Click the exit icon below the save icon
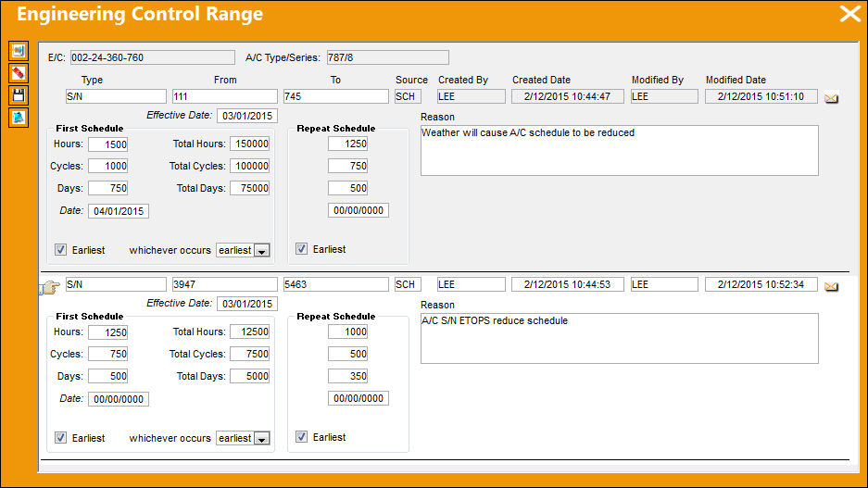 (x=19, y=118)
